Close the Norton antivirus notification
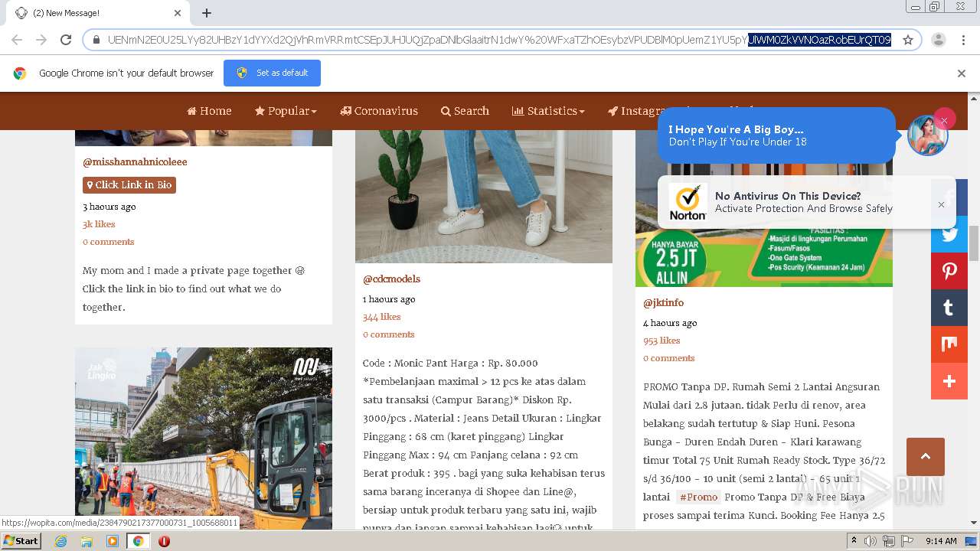 point(941,204)
